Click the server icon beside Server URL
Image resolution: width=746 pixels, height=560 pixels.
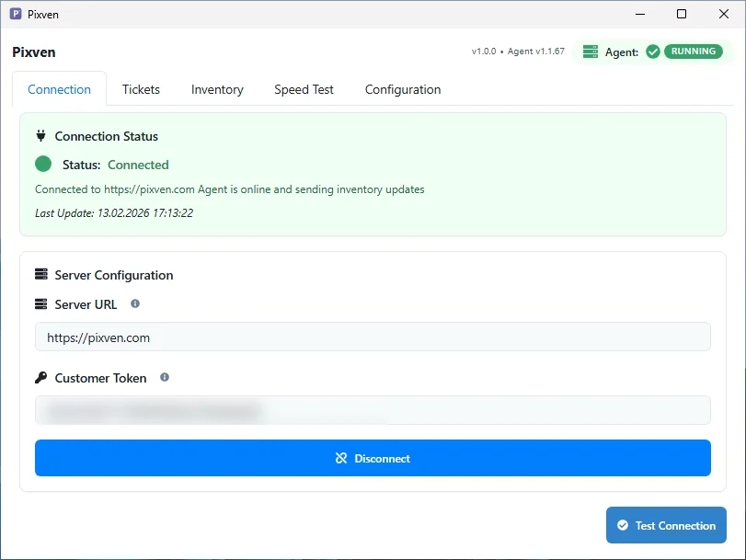pyautogui.click(x=40, y=304)
